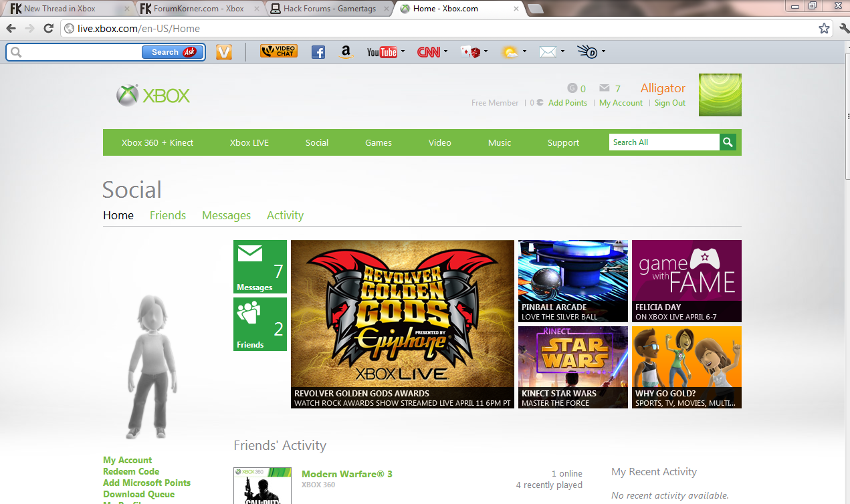850x504 pixels.
Task: Open the green Friends tile showing 2
Action: point(260,324)
